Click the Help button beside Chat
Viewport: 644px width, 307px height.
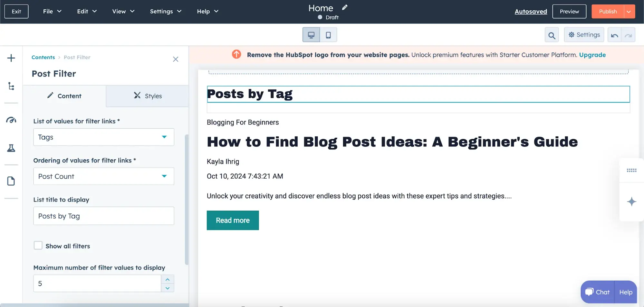(626, 292)
